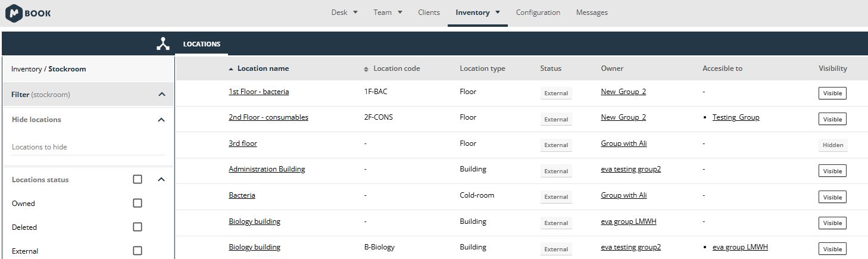868x259 pixels.
Task: Toggle visibility for 2nd Floor - consumables
Action: (832, 119)
